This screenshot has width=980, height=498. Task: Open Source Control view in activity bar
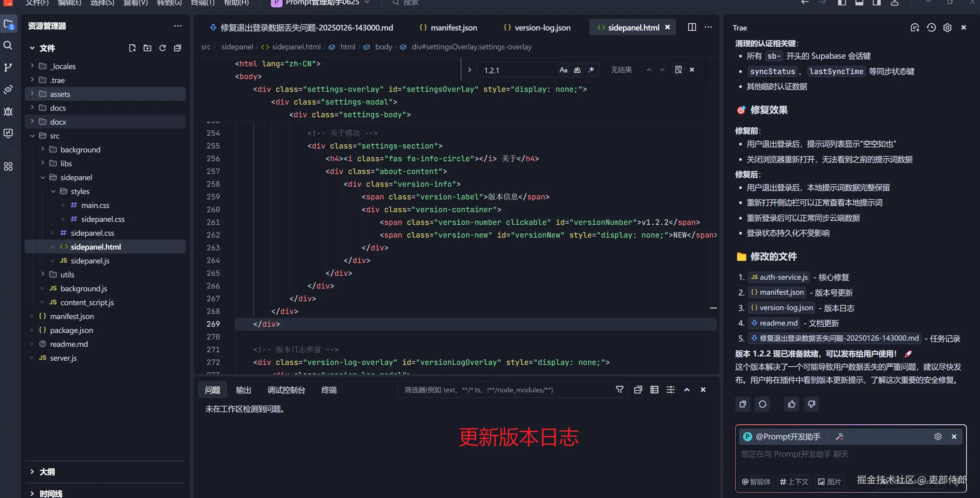pos(8,68)
